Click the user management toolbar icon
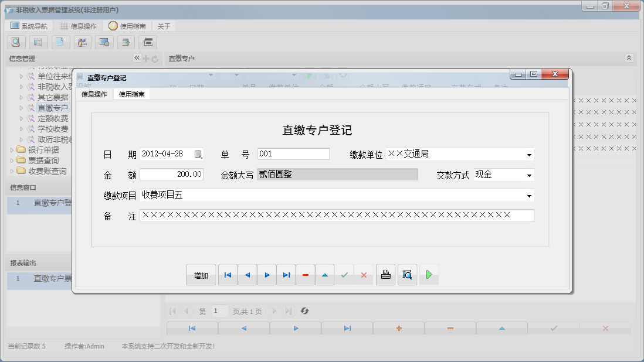 click(x=82, y=42)
